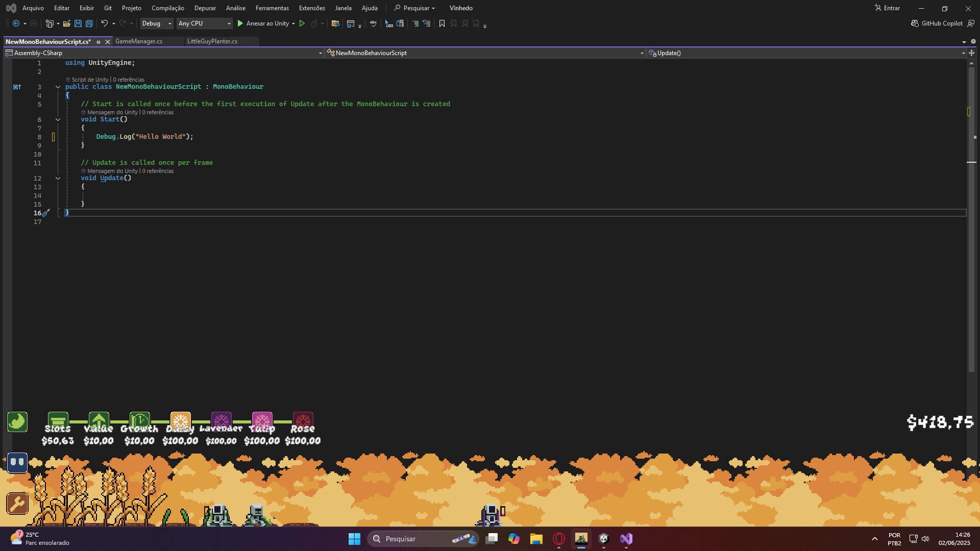This screenshot has width=980, height=551.
Task: Open the wrench settings icon in the game
Action: [17, 504]
